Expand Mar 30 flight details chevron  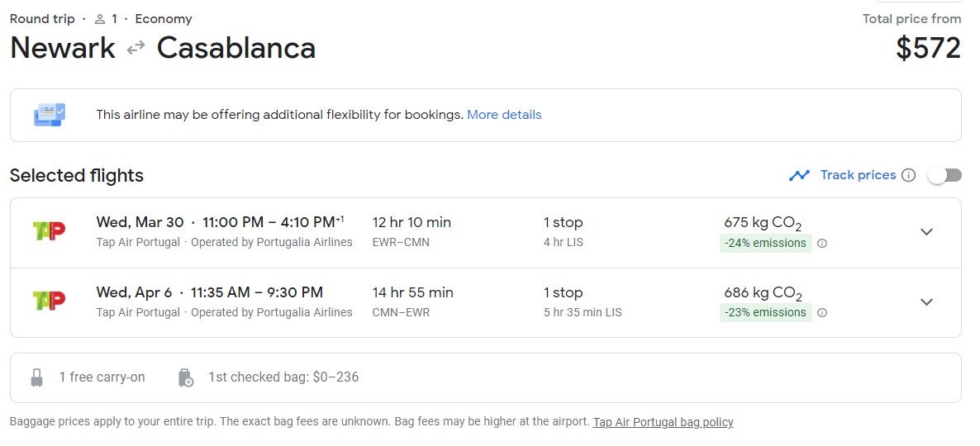926,232
